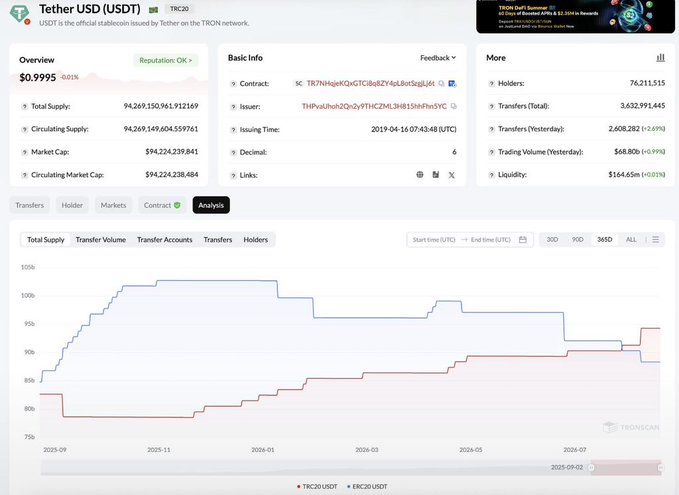Expand the Feedback dropdown
The image size is (679, 495).
coord(438,58)
